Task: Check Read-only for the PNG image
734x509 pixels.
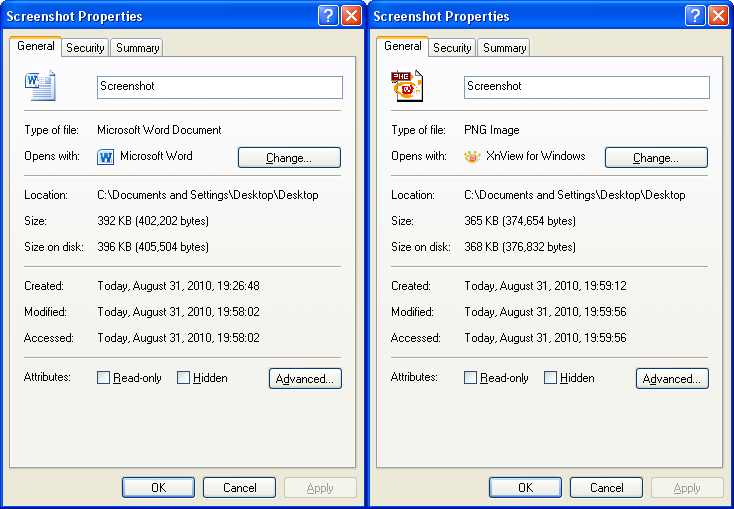Action: 471,378
